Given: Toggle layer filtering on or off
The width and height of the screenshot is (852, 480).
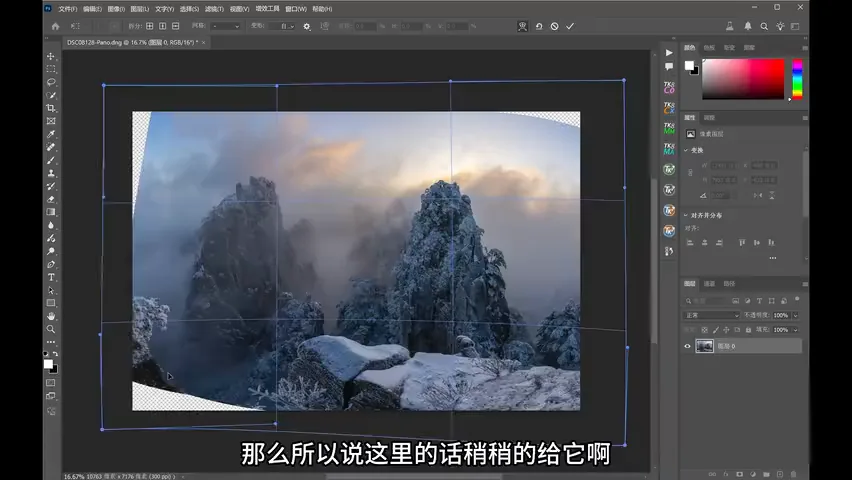Looking at the screenshot, I should coord(797,299).
